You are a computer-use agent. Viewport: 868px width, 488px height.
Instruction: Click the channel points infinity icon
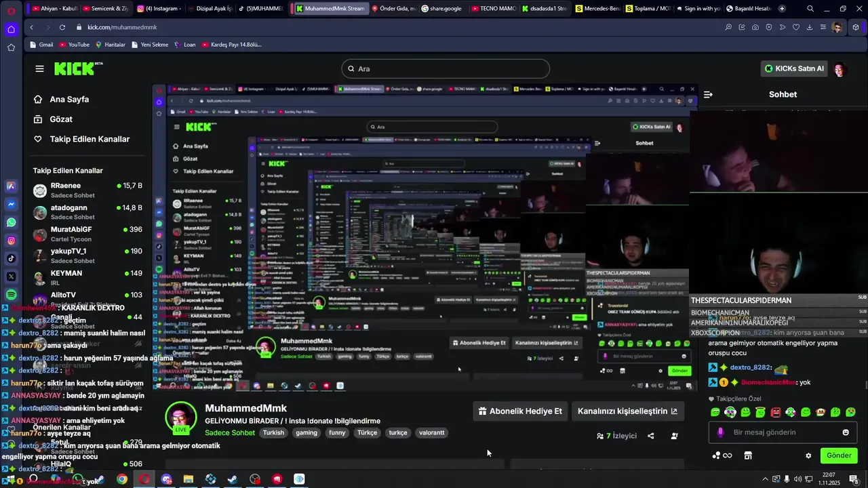pyautogui.click(x=722, y=455)
